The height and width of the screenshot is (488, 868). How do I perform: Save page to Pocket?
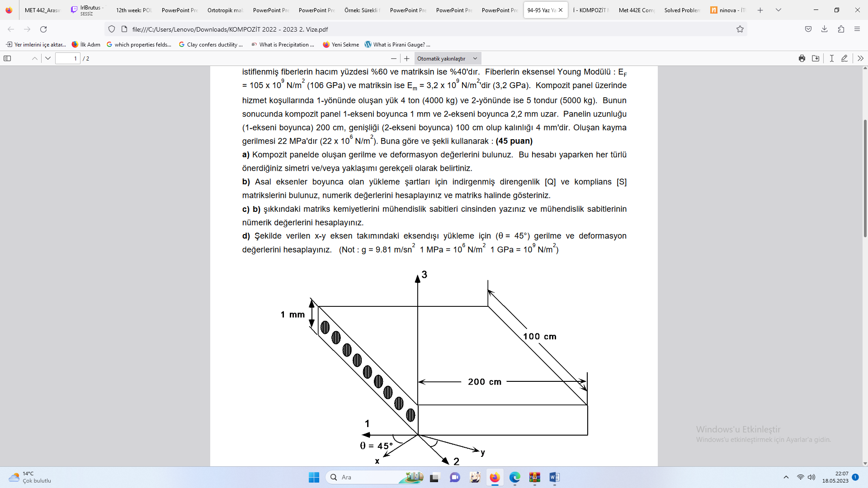[x=808, y=29]
